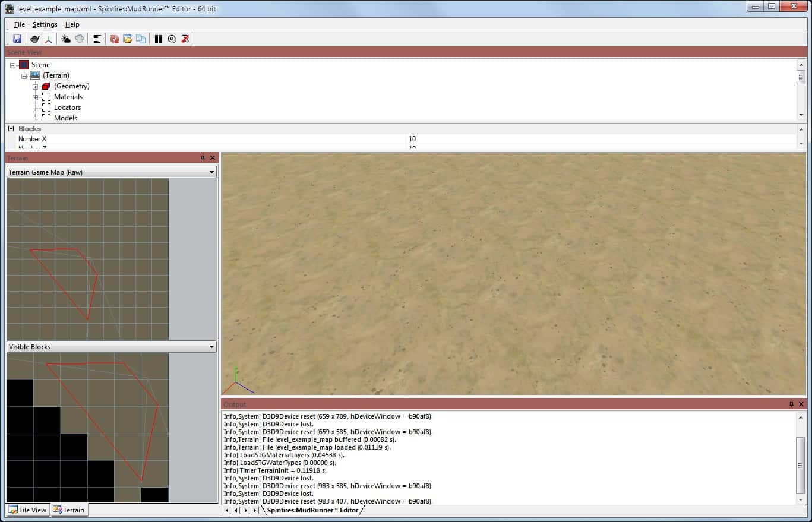Edit the Number X value field
Viewport: 812px width, 522px height.
point(600,139)
